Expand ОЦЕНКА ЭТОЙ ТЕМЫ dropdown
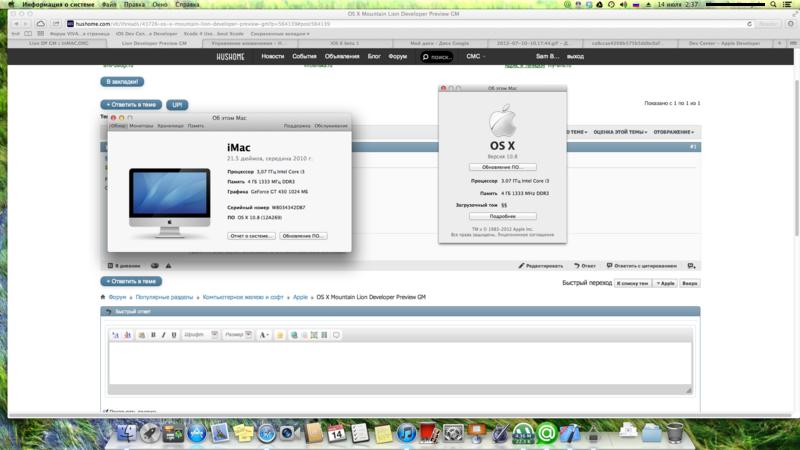The image size is (800, 450). tap(620, 132)
